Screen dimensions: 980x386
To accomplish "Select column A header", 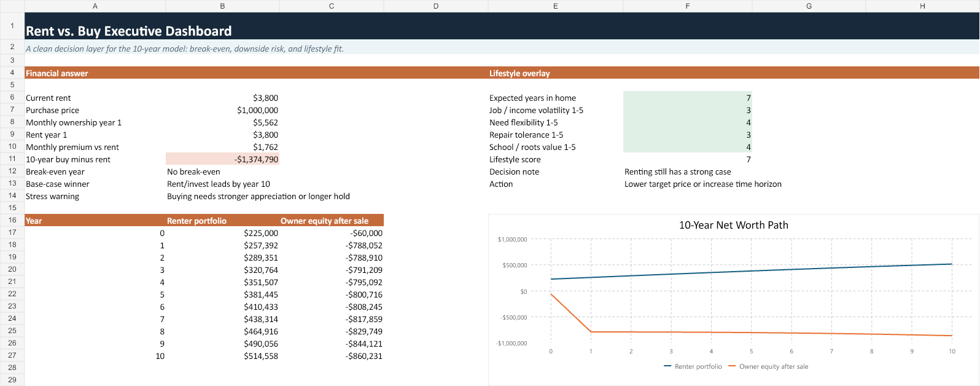I will (x=95, y=6).
